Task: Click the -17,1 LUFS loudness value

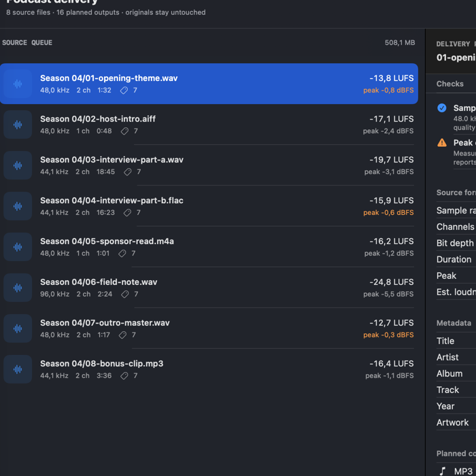Action: point(391,119)
